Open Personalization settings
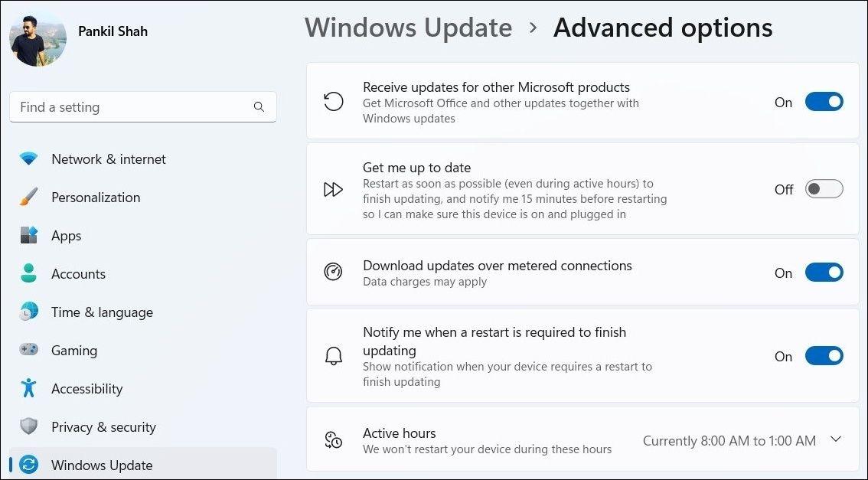The height and width of the screenshot is (480, 868). 143,197
